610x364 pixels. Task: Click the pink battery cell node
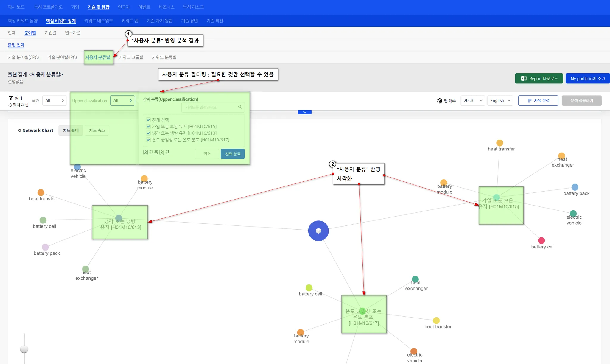click(541, 240)
